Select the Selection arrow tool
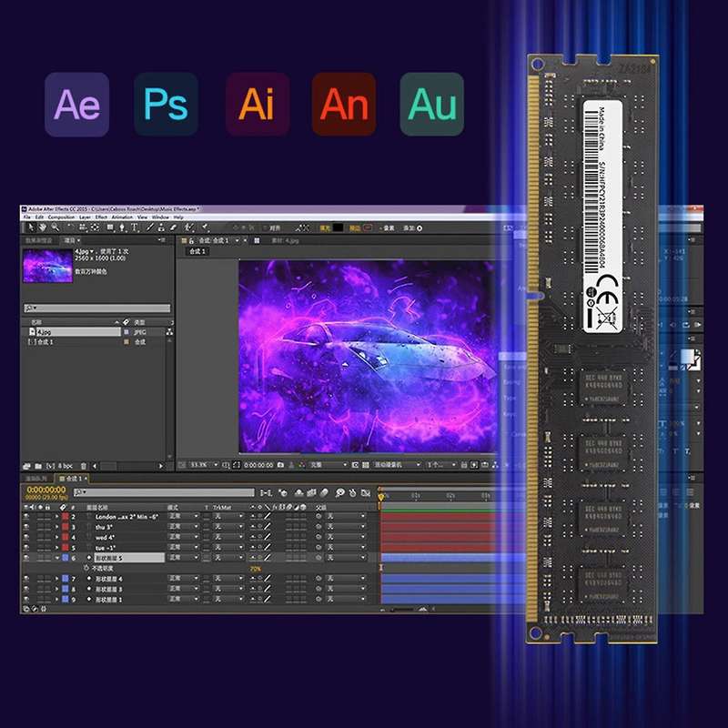 tap(31, 227)
